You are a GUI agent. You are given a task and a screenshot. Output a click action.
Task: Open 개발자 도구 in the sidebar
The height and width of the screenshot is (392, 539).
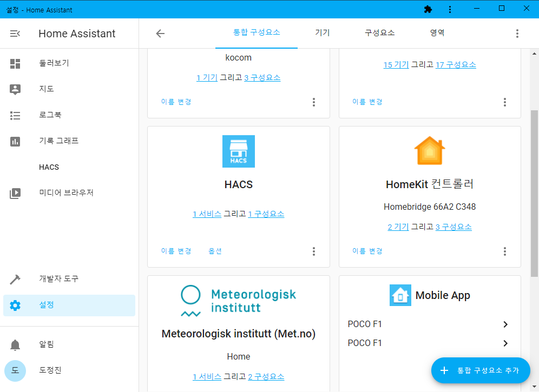point(69,279)
